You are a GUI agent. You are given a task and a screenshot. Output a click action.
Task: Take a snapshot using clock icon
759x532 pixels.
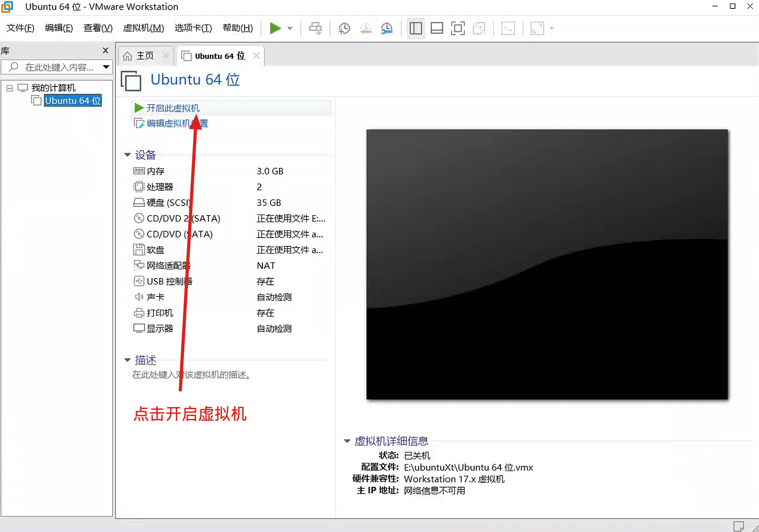(344, 28)
